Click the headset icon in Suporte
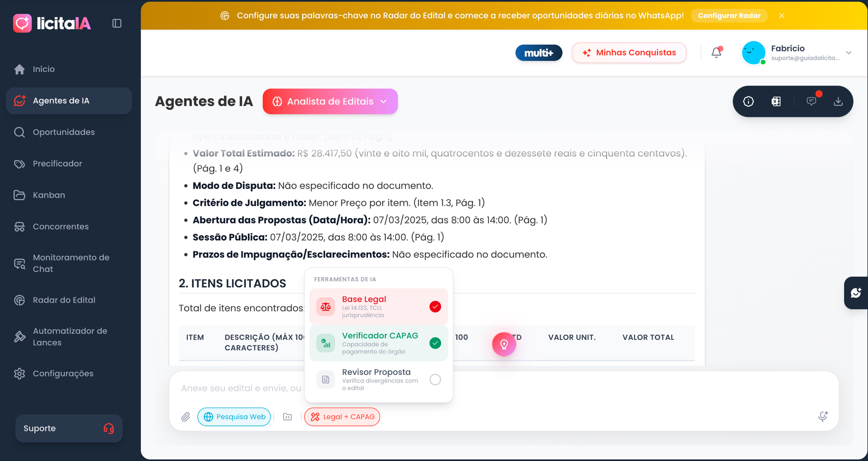Viewport: 868px width, 461px height. click(x=109, y=428)
